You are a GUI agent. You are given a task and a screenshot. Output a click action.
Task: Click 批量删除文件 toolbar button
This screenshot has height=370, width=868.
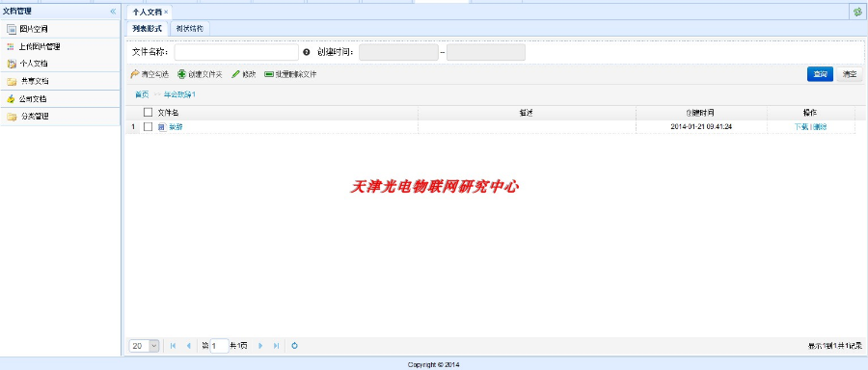click(x=290, y=74)
